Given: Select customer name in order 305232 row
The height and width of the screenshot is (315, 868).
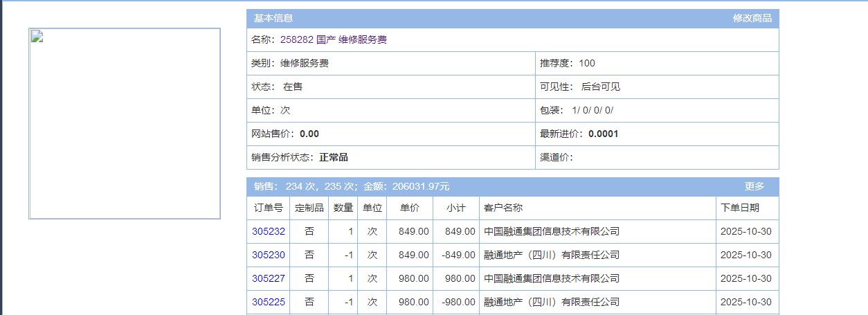Looking at the screenshot, I should 551,231.
